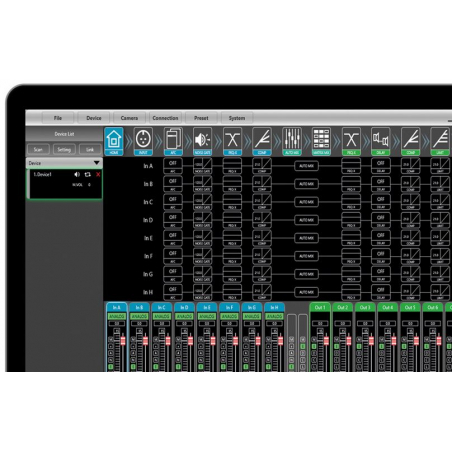Select the In B channel strip header

tap(139, 307)
